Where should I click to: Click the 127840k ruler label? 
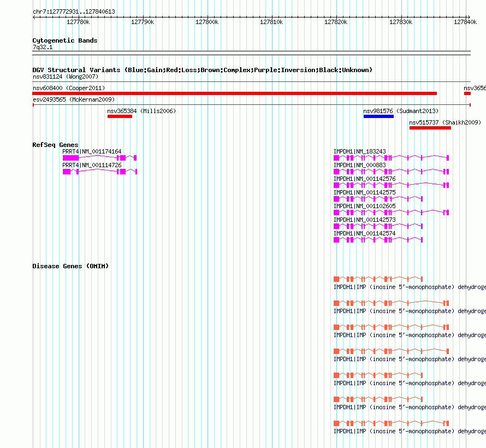coord(465,22)
